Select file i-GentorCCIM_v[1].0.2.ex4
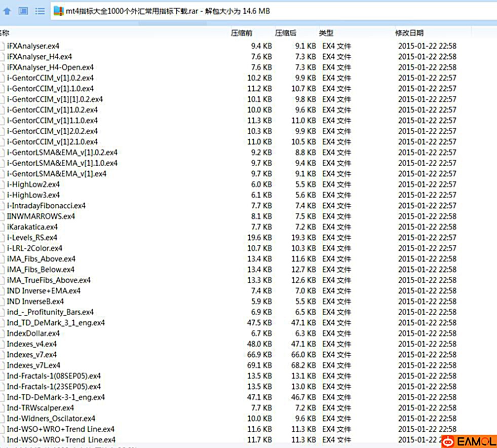The height and width of the screenshot is (448, 497). point(50,78)
